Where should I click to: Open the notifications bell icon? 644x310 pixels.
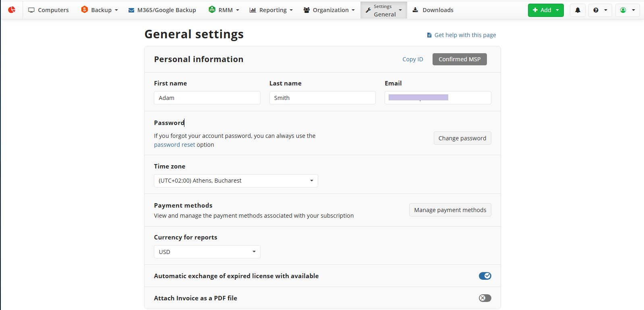[578, 10]
